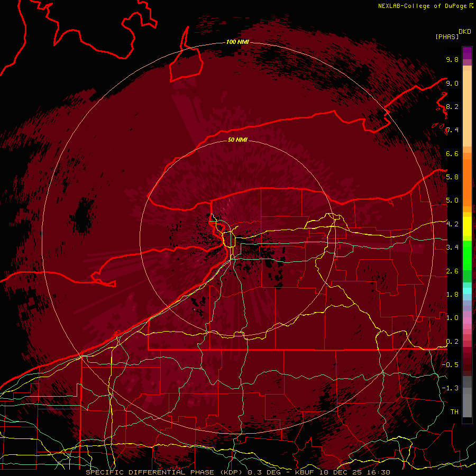Click the 5.0 legend value
Image resolution: width=476 pixels, height=476 pixels.
point(452,200)
